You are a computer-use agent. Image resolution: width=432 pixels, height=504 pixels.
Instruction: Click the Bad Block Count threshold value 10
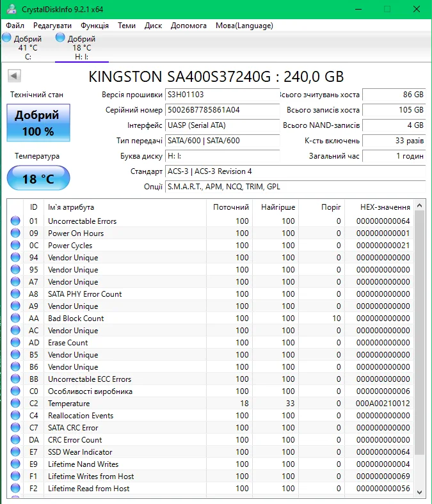point(337,319)
